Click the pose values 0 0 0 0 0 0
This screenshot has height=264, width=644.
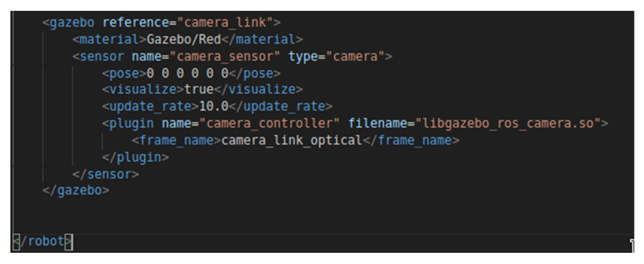pos(187,73)
